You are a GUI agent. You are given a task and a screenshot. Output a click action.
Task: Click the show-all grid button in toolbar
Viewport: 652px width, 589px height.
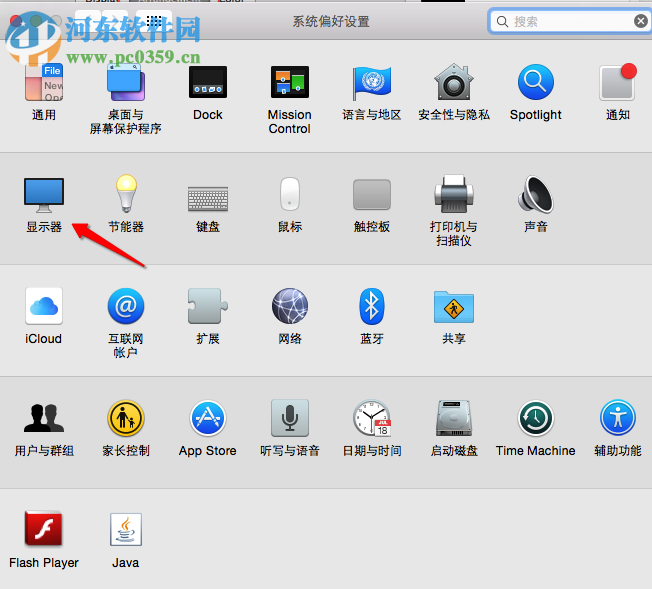coord(154,21)
